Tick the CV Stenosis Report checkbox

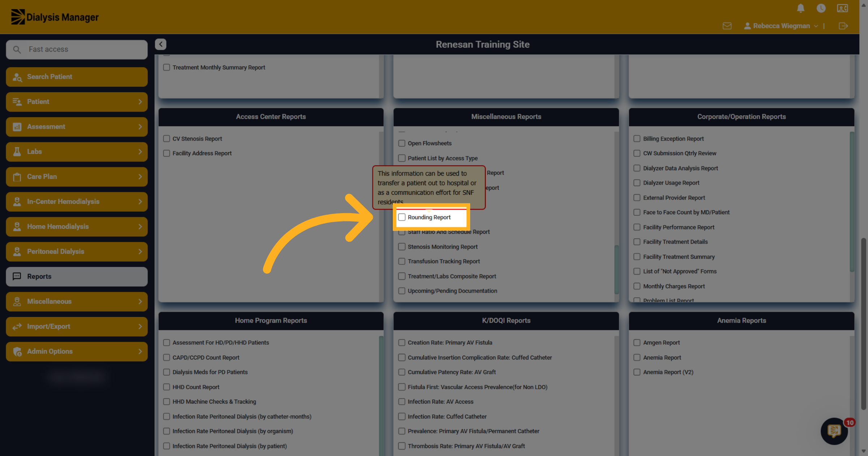166,139
